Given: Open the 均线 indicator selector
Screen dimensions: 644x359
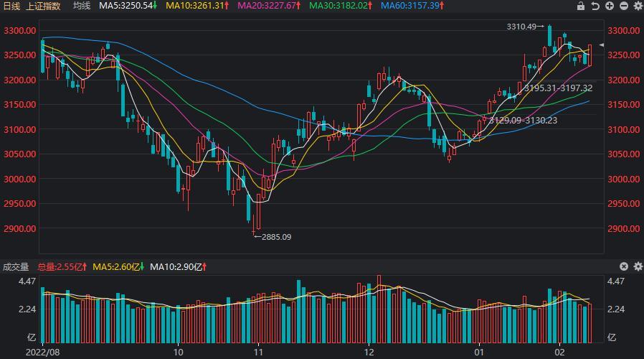Looking at the screenshot, I should pos(82,6).
